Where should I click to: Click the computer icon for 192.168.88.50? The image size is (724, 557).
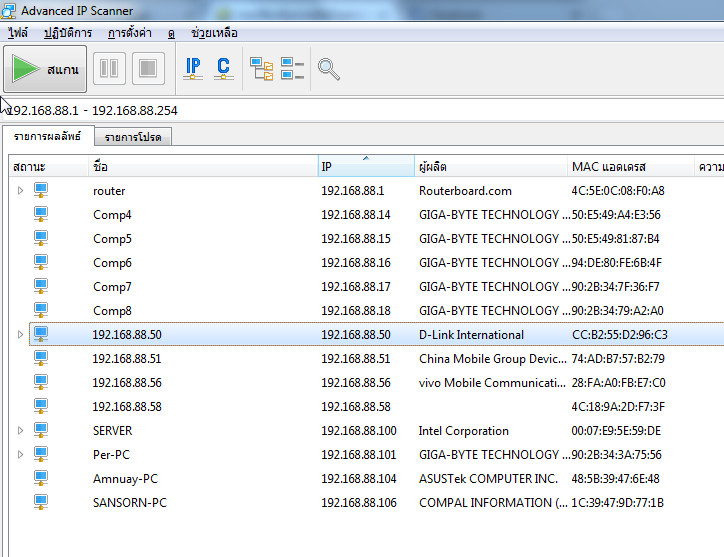[x=41, y=334]
